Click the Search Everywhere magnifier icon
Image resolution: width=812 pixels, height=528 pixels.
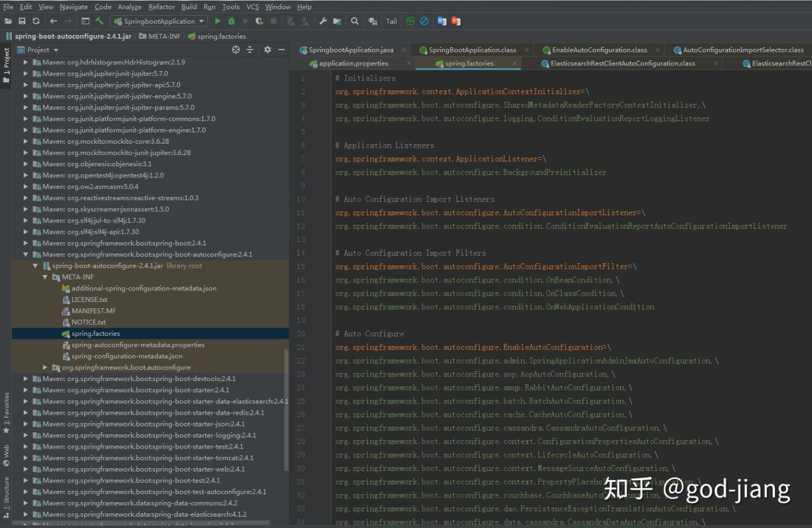(355, 21)
